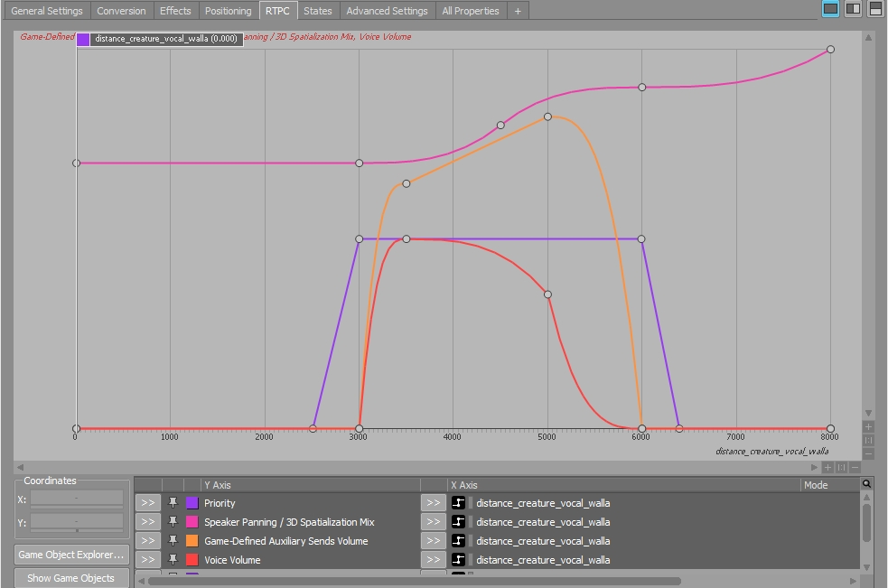Click the graph's scroll-down arrow above the zoom buttons

(868, 413)
